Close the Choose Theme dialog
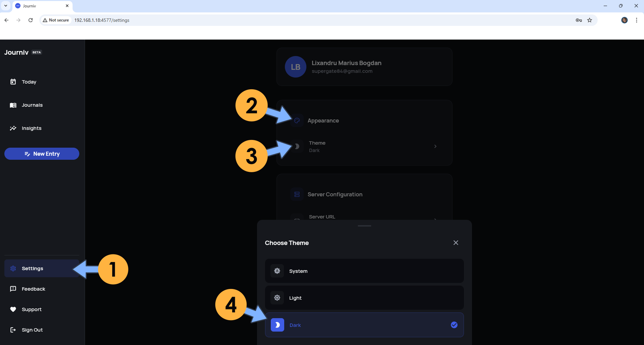The image size is (644, 345). (456, 243)
